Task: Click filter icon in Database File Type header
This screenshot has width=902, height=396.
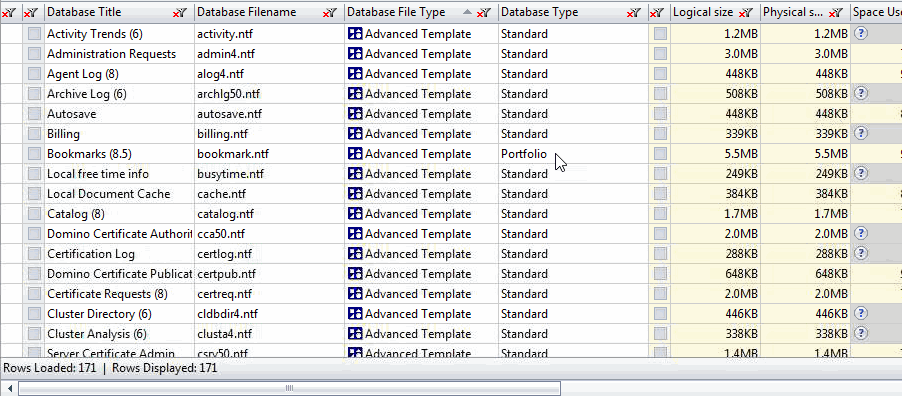Action: point(484,12)
